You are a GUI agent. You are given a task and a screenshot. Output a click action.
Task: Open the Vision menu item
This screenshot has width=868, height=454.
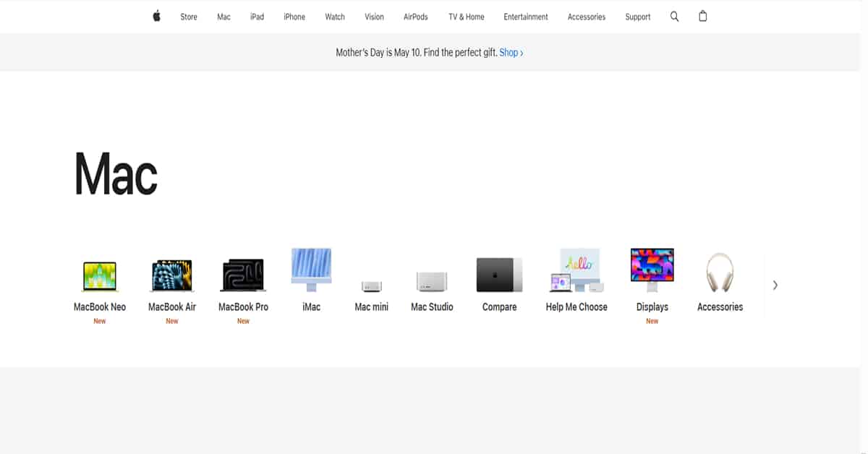[x=374, y=17]
